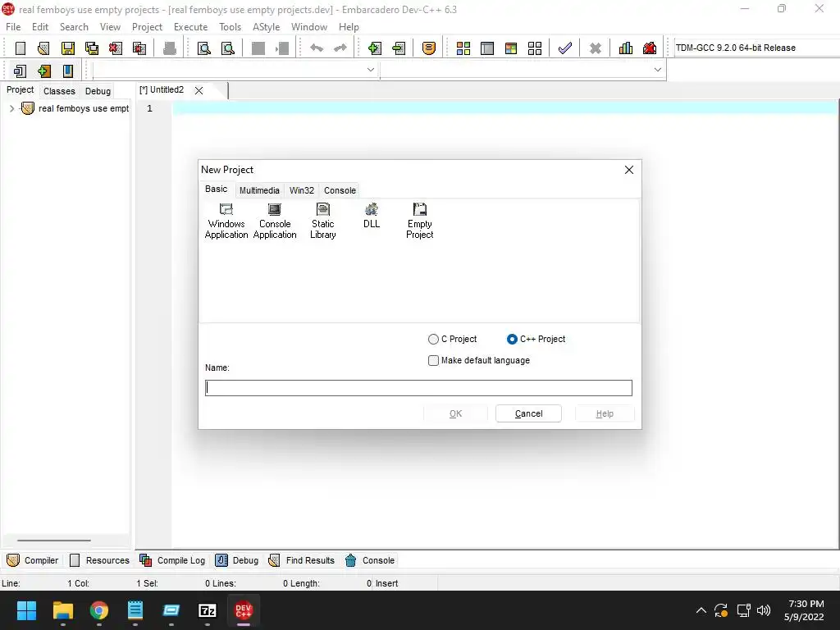The image size is (840, 630).
Task: Click the Save floppy disk icon
Action: 67,48
